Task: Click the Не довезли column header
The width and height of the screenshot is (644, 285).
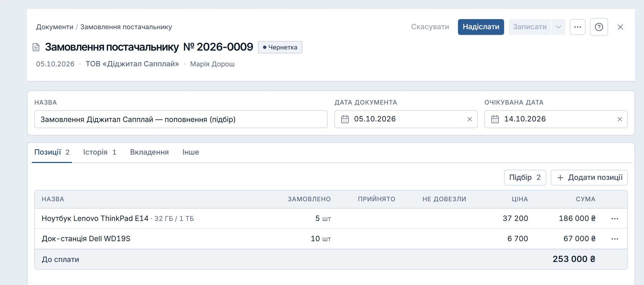Action: click(x=444, y=199)
